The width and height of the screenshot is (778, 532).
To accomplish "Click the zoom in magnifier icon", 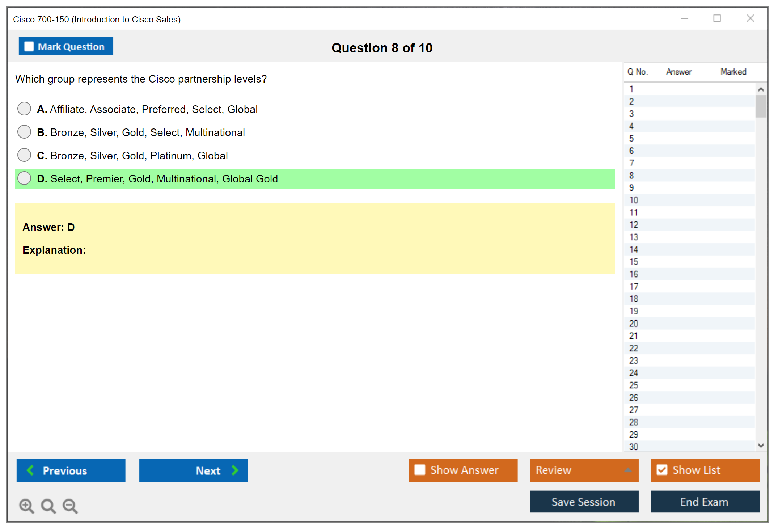I will coord(26,506).
